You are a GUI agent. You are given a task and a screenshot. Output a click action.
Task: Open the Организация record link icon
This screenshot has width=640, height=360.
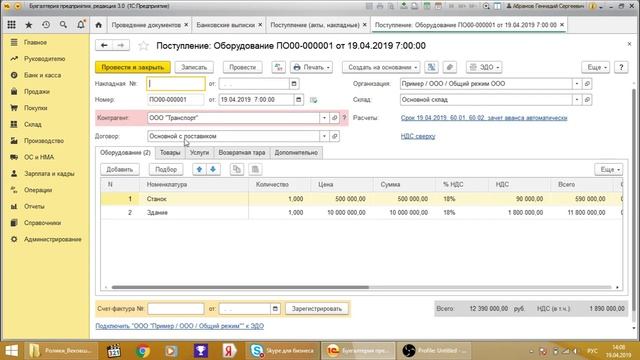(x=587, y=84)
